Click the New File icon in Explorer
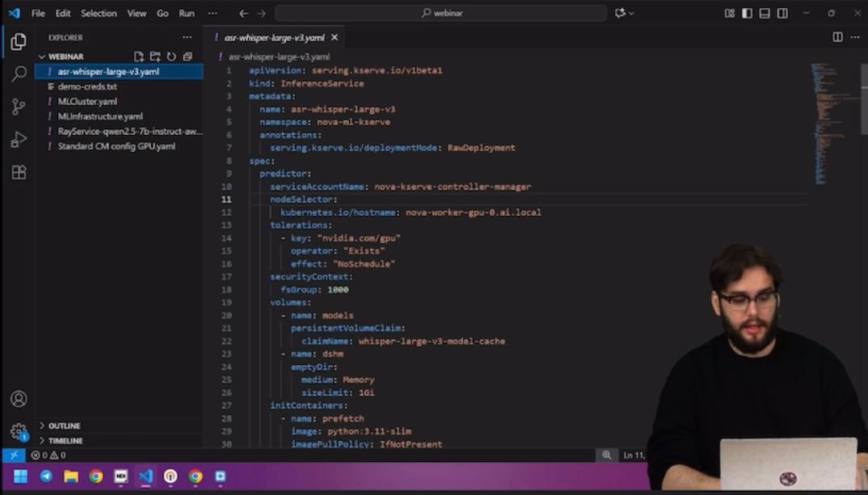Image resolution: width=868 pixels, height=495 pixels. [x=139, y=57]
